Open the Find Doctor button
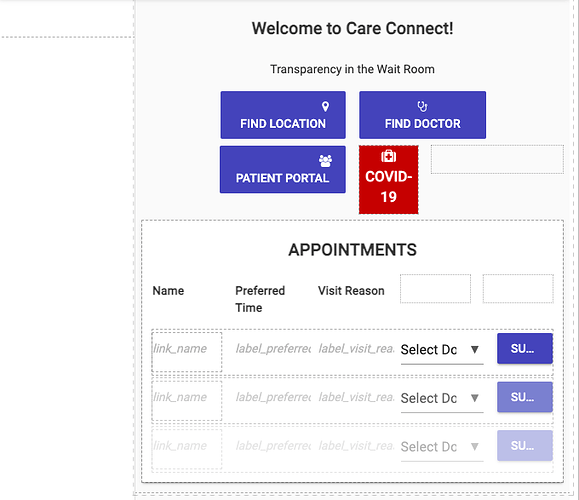This screenshot has width=579, height=500. pyautogui.click(x=422, y=115)
